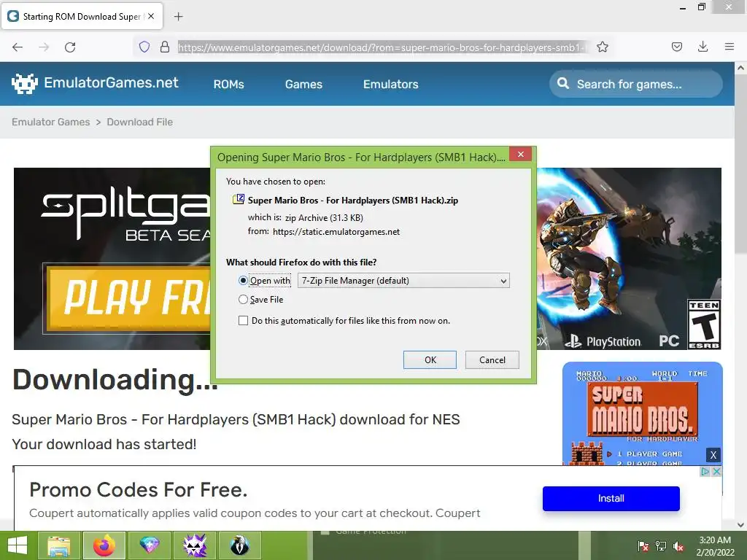
Task: Click the Firefox taskbar icon
Action: tap(104, 545)
